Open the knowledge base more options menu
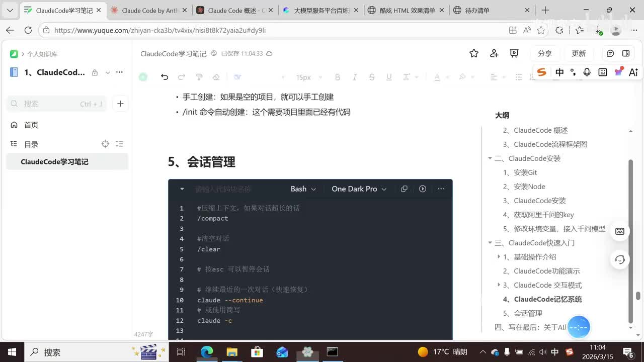The width and height of the screenshot is (644, 362). [119, 72]
